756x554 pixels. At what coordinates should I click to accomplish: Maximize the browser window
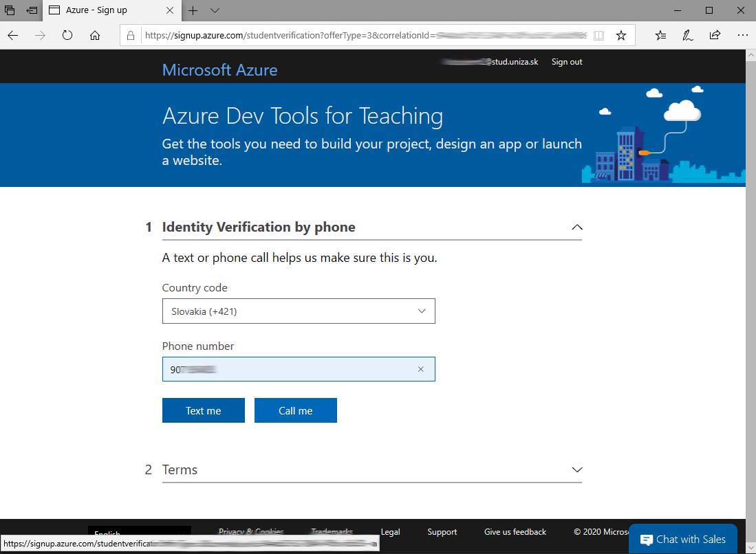point(709,10)
